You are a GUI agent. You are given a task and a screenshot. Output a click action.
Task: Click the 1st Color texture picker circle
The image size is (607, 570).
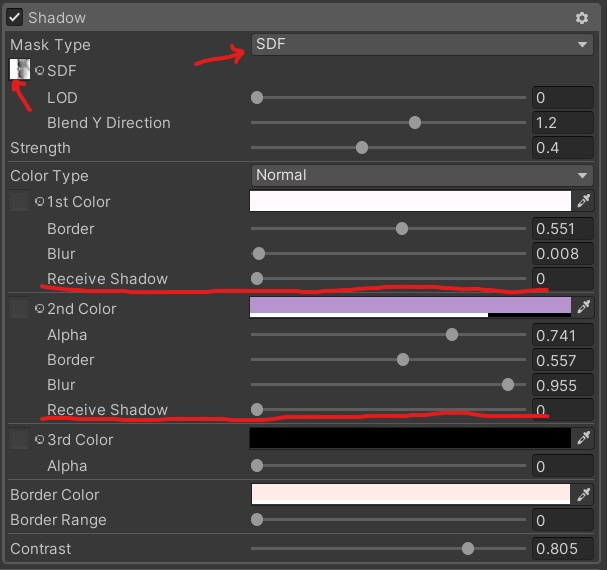[x=40, y=202]
